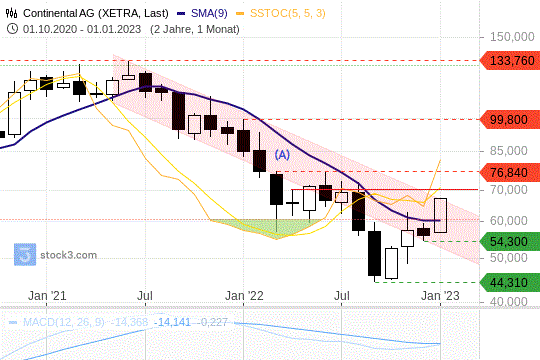Click the 60,000 axis value

(x=509, y=220)
